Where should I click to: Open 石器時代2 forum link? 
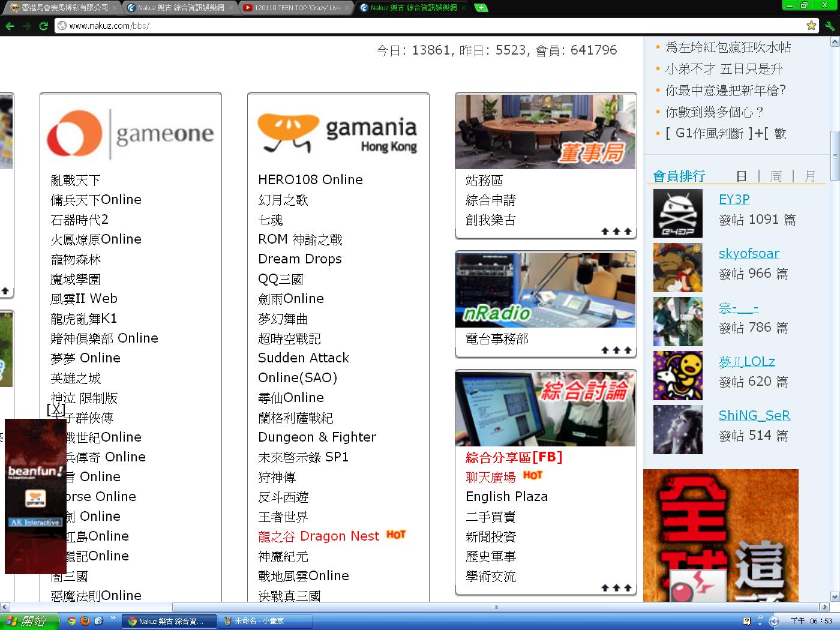79,220
